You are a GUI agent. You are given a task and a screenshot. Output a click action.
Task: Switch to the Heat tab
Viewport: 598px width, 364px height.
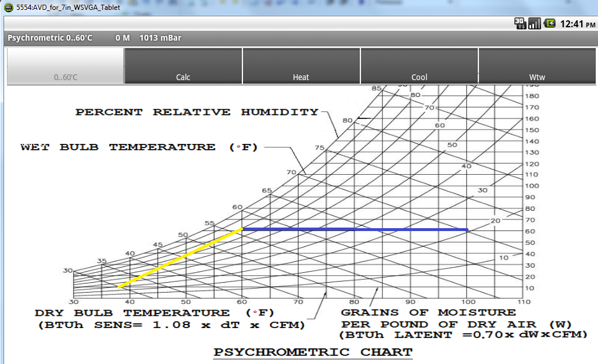click(x=301, y=66)
